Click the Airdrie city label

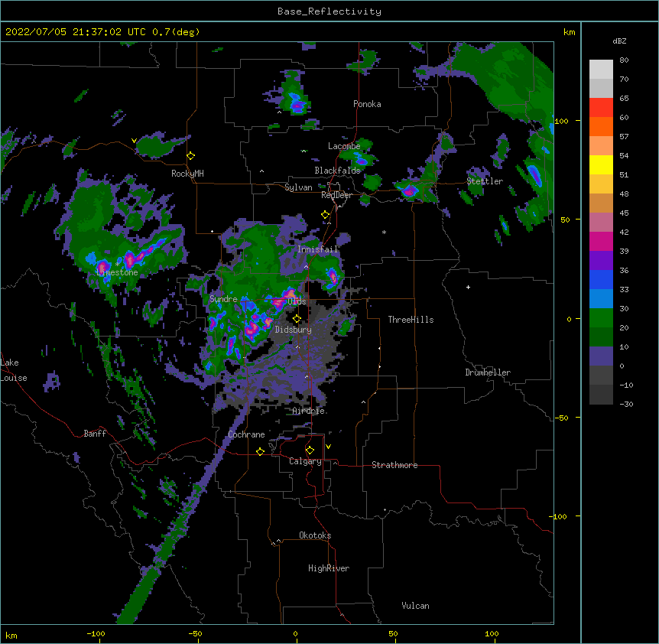(x=309, y=411)
